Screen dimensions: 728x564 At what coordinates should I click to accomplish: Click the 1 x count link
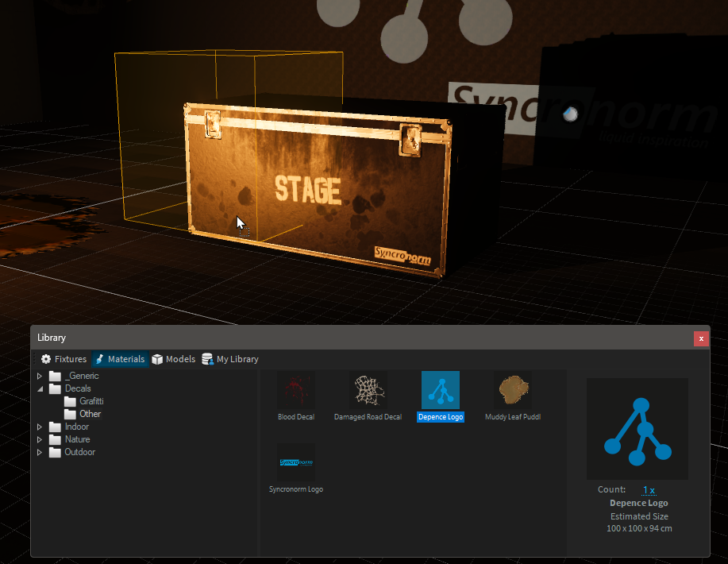[649, 490]
